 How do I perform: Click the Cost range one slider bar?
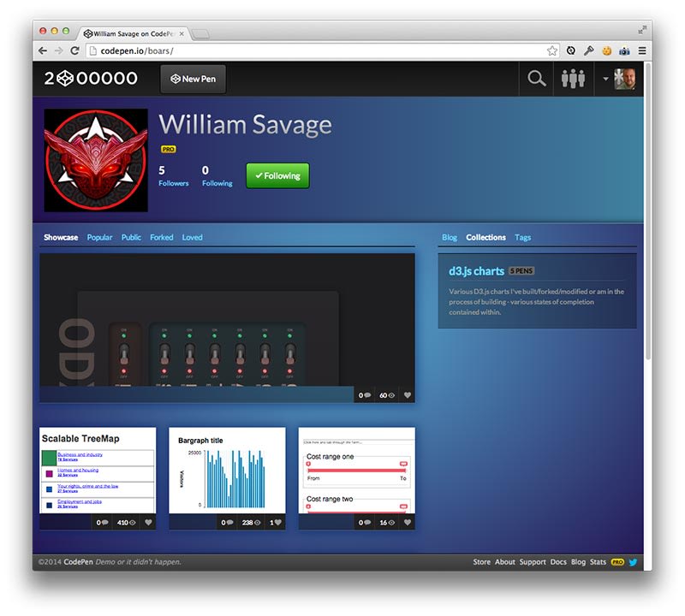pos(356,471)
